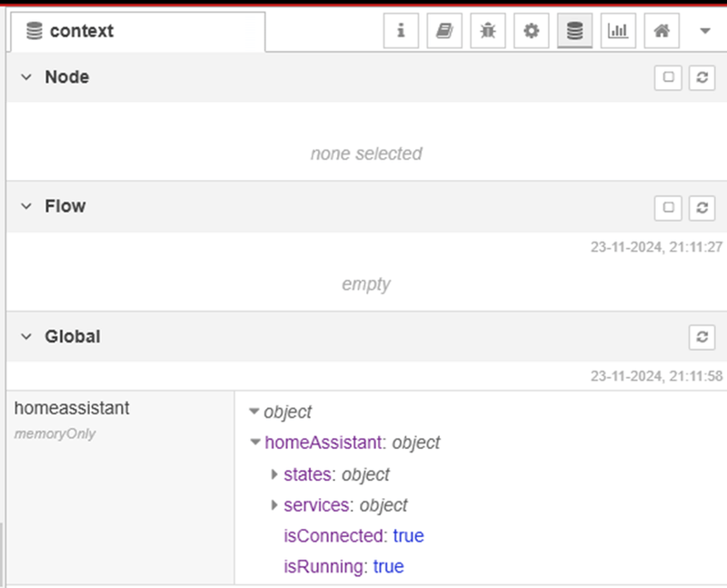Collapse the Node section chevron
The width and height of the screenshot is (727, 588).
[26, 77]
